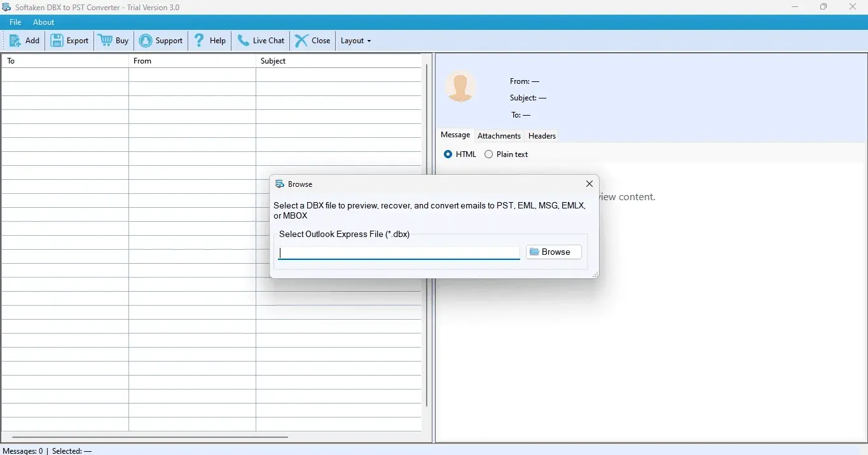Viewport: 868px width, 455px height.
Task: Open the About menu
Action: (x=44, y=22)
